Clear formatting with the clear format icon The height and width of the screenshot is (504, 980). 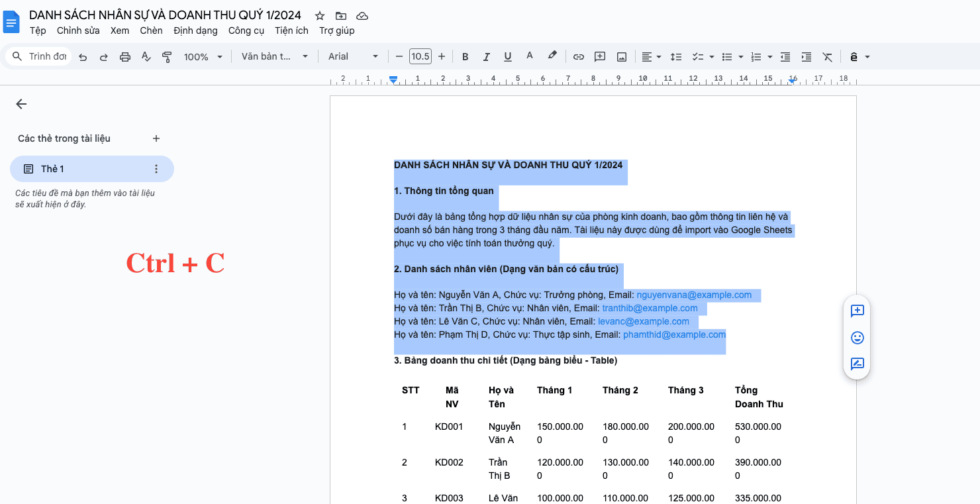827,56
